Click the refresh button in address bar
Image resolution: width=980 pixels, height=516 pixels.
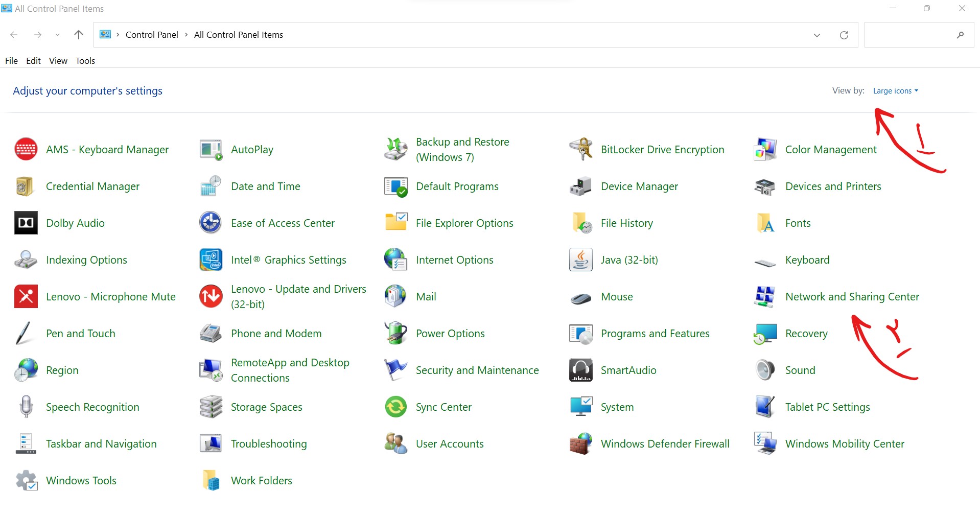pos(844,35)
